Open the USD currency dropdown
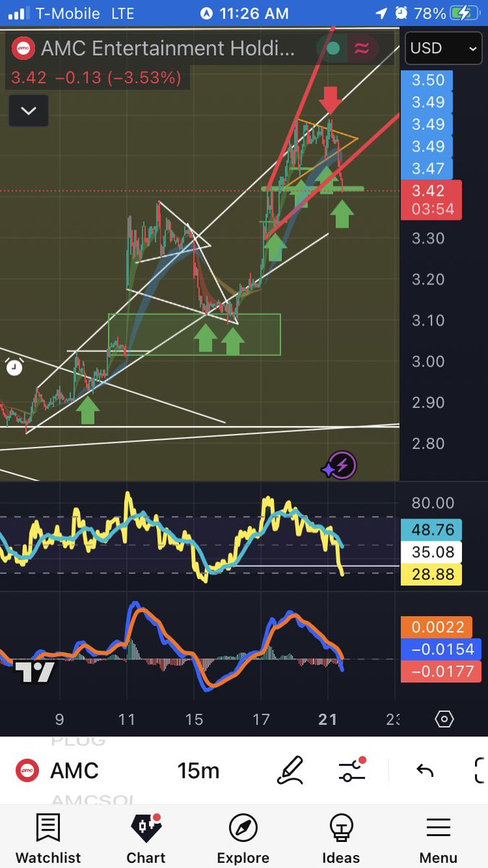The height and width of the screenshot is (868, 488). [x=443, y=48]
